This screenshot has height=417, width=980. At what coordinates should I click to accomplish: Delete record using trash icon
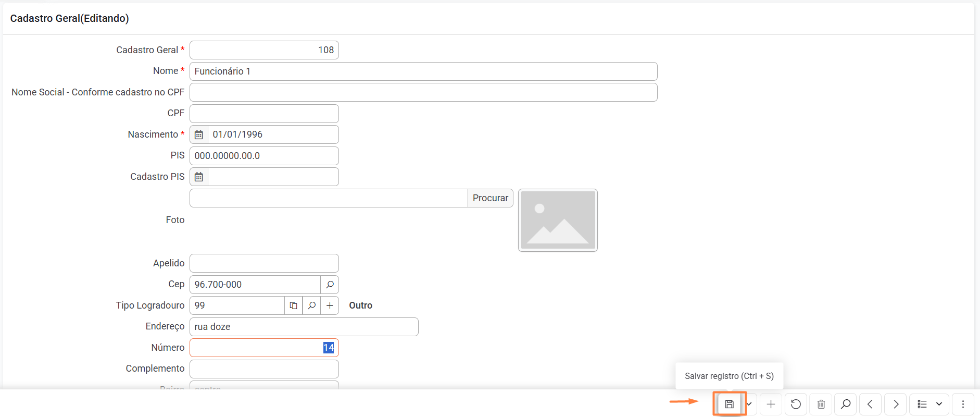coord(821,404)
